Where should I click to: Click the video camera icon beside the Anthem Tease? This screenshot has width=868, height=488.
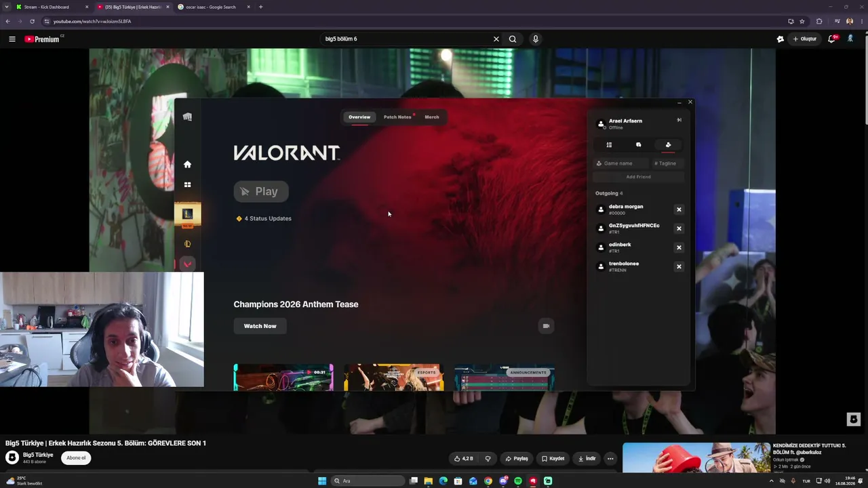[546, 326]
